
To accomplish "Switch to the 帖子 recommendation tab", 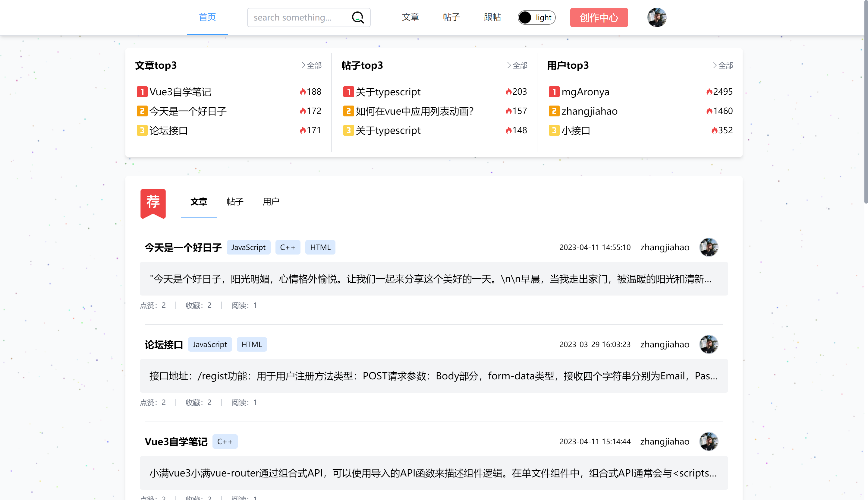I will (x=235, y=201).
